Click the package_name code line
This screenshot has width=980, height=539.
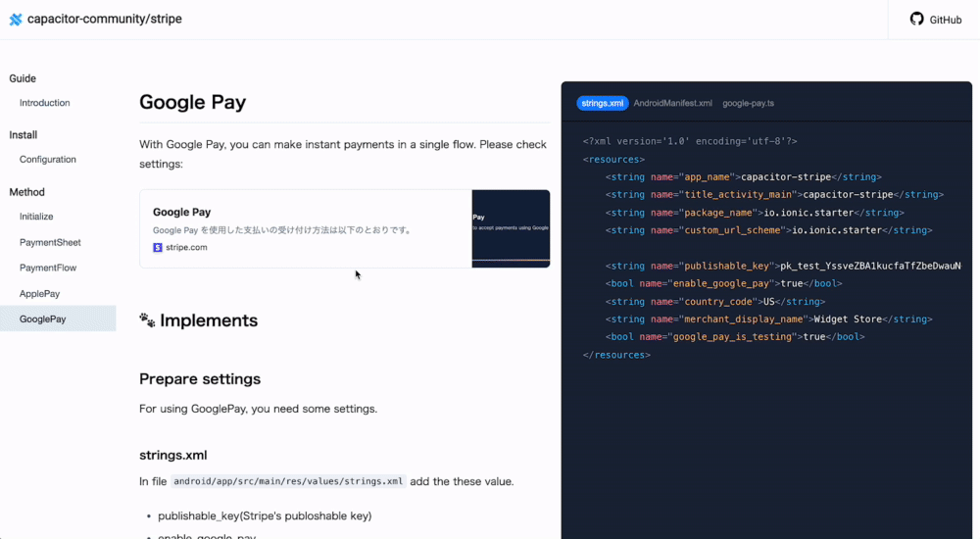[x=755, y=213]
